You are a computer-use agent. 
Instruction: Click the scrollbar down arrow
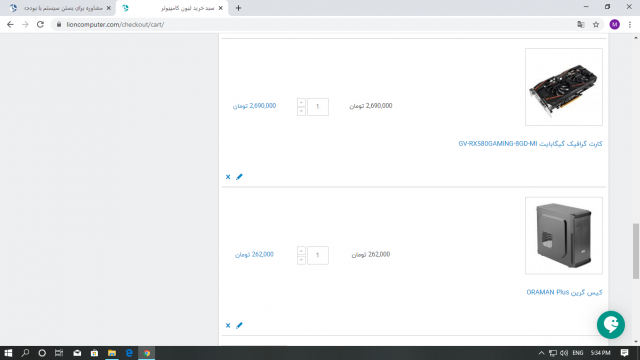pos(636,342)
